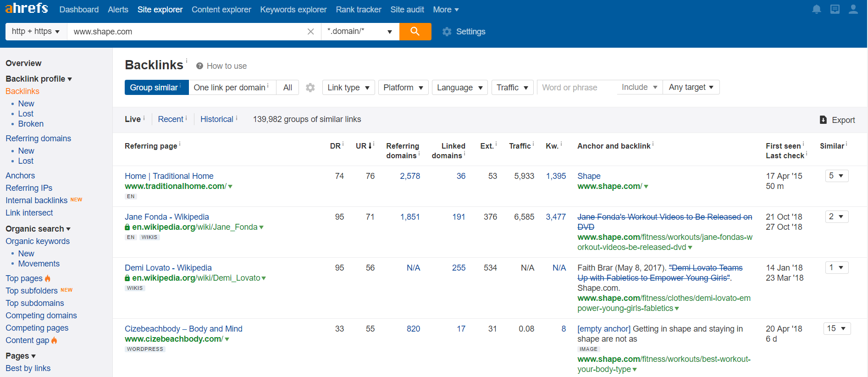
Task: Click the Ahrefs logo
Action: pyautogui.click(x=27, y=8)
